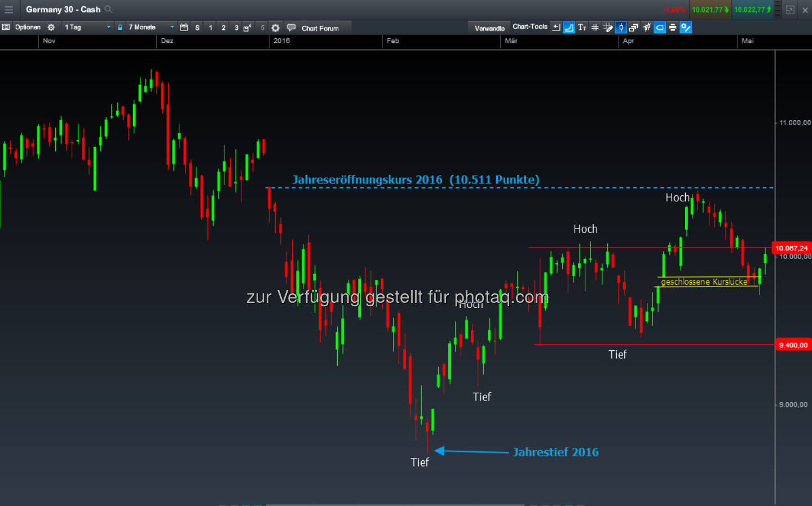The height and width of the screenshot is (506, 812).
Task: Click the speech bubble Chart Forum icon
Action: [x=291, y=27]
